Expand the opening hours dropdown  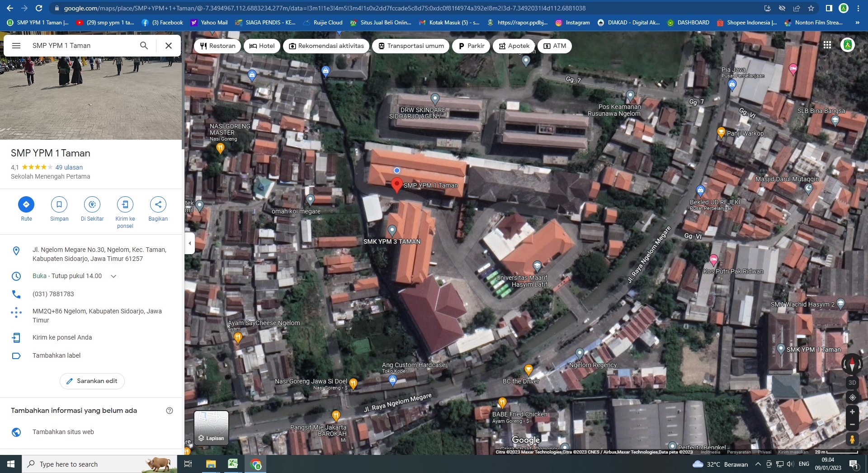[113, 276]
